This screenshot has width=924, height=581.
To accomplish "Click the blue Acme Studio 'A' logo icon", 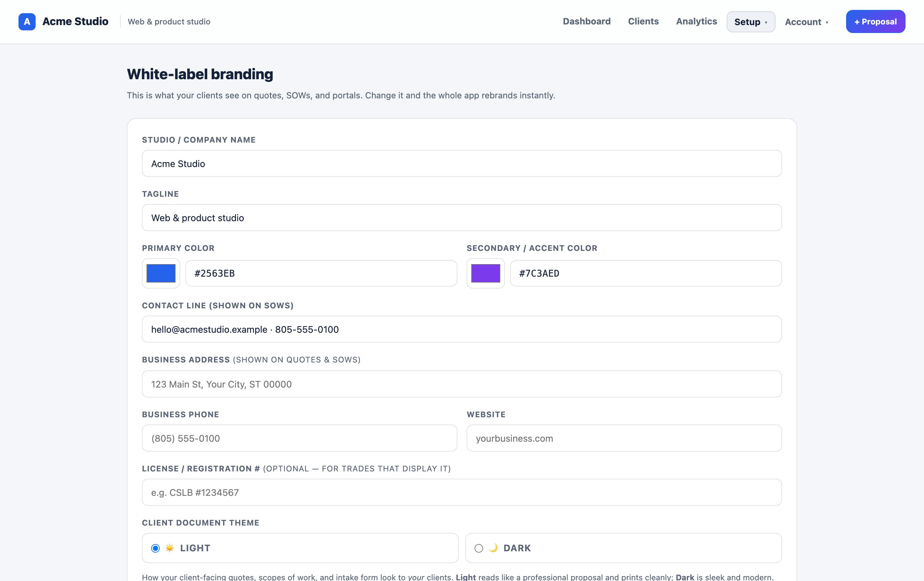I will (x=27, y=21).
